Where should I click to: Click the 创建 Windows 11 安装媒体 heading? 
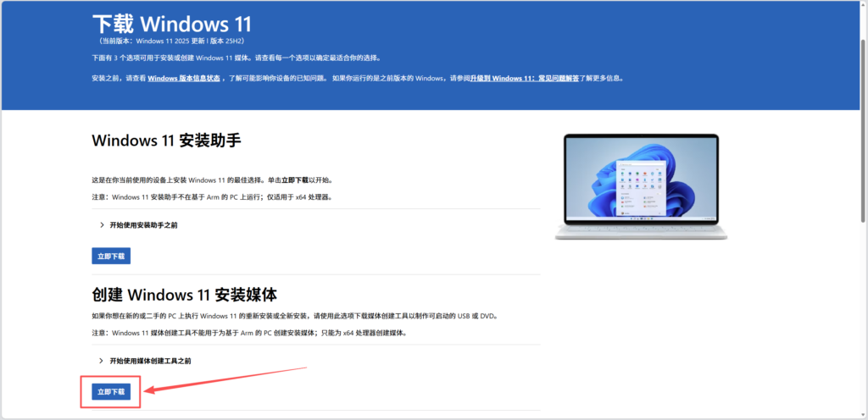[x=184, y=295]
